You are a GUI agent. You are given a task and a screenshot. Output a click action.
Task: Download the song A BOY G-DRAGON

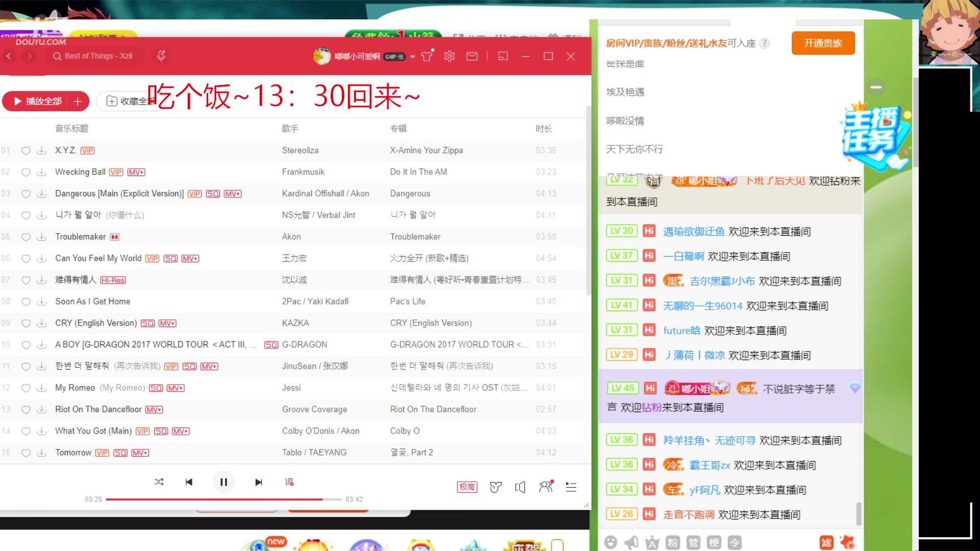point(42,344)
